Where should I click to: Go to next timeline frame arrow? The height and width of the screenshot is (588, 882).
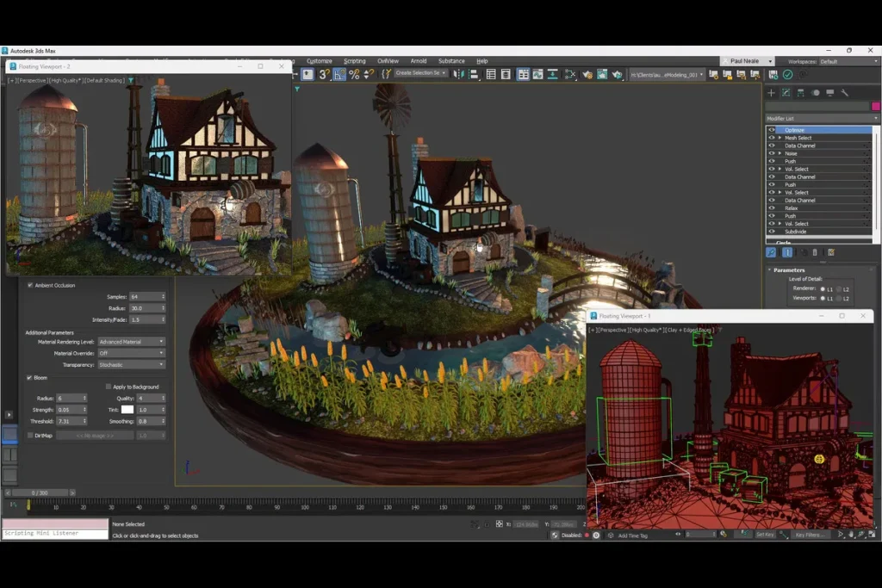[x=72, y=492]
